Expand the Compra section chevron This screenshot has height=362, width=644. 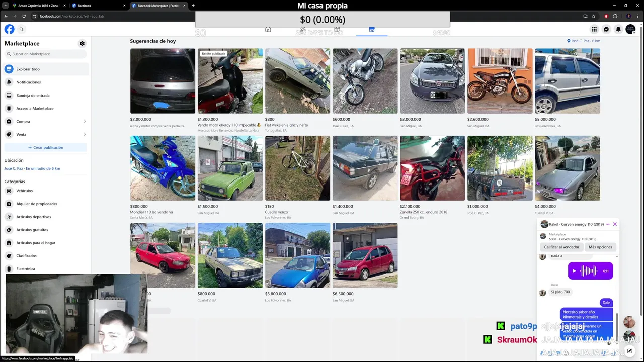click(84, 121)
